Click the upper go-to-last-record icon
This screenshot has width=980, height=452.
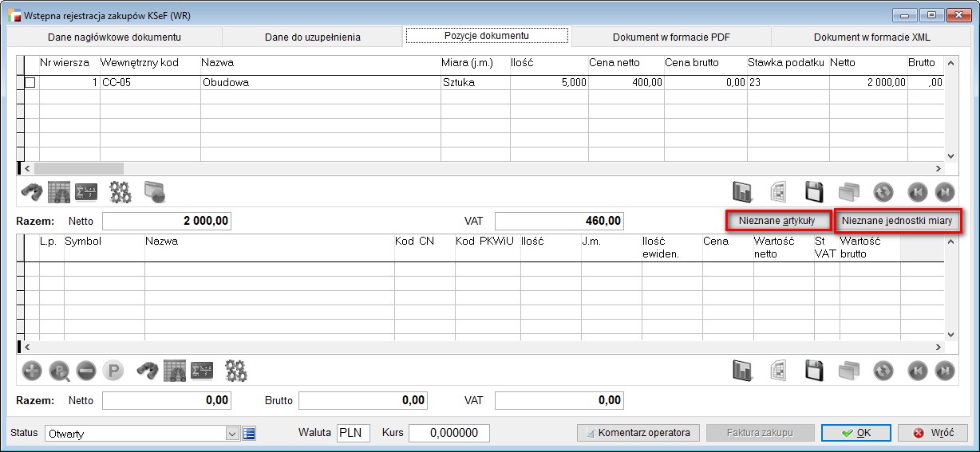pos(945,191)
